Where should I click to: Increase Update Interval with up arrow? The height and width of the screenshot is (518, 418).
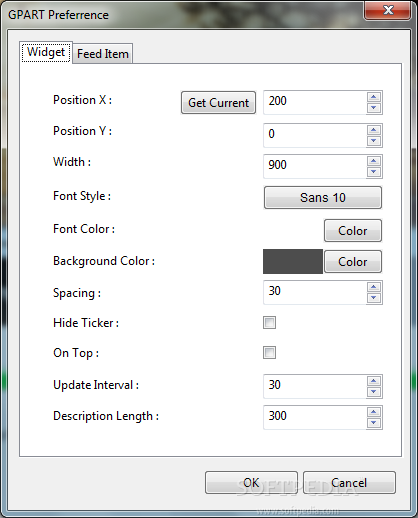[374, 381]
